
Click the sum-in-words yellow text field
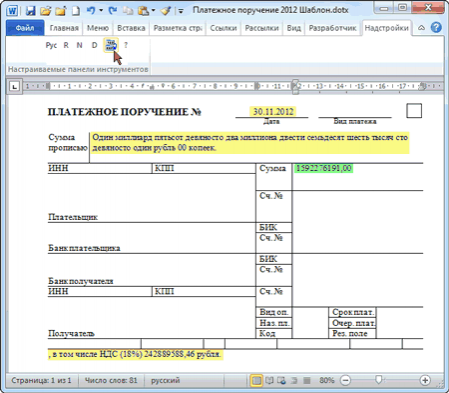[249, 143]
